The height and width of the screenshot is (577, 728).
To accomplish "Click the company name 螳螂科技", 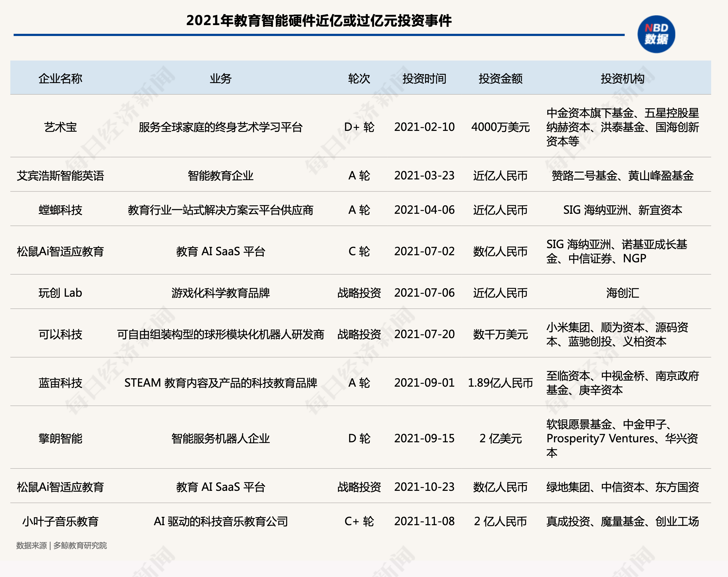I will tap(60, 210).
